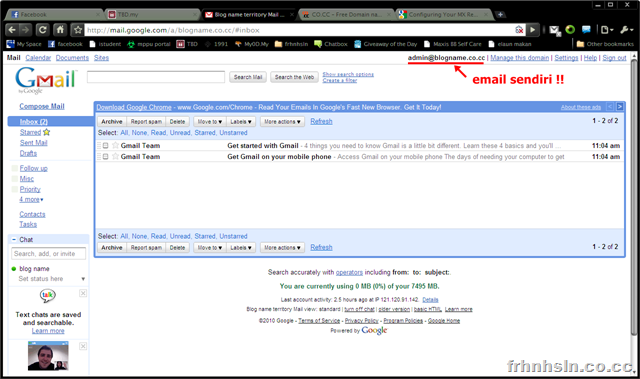Screen dimensions: 640x379
Task: Switch to Configuring Your MX Records tab
Action: click(443, 15)
